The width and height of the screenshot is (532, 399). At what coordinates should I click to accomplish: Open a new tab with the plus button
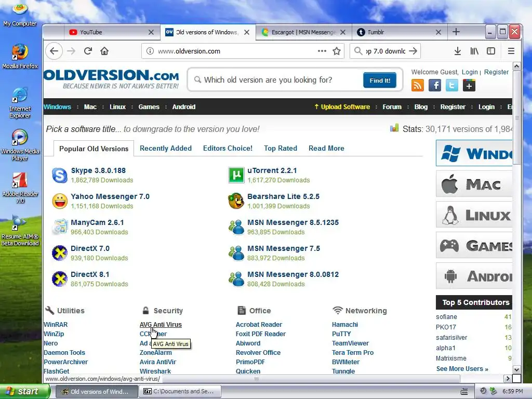pyautogui.click(x=456, y=32)
